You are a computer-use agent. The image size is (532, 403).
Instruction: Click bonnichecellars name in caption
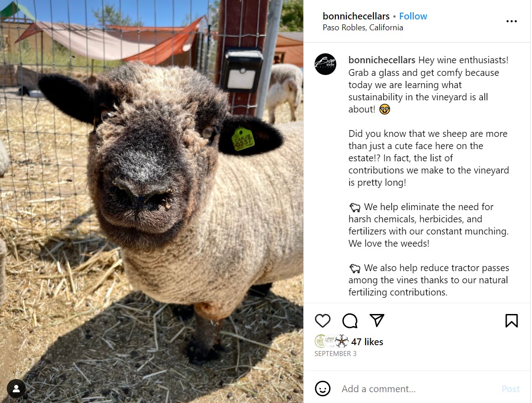pyautogui.click(x=381, y=60)
